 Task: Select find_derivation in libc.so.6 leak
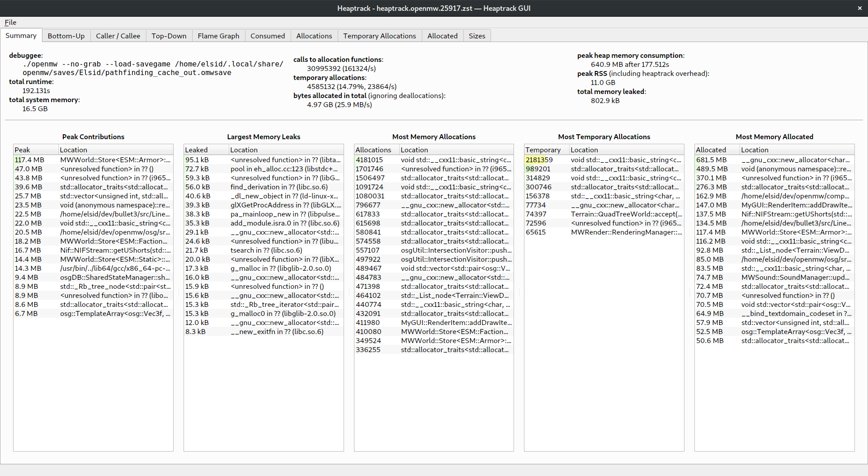pos(286,187)
